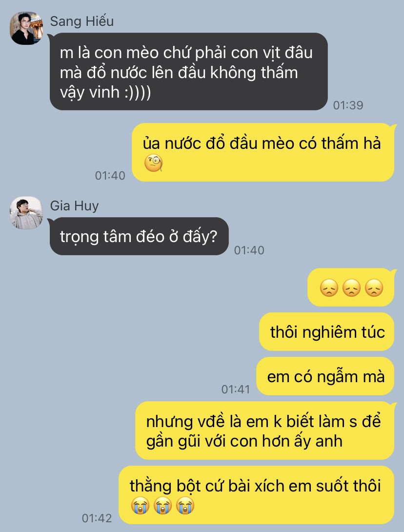This screenshot has height=532, width=404.
Task: Tap the third crying face emoji
Action: coord(185,506)
